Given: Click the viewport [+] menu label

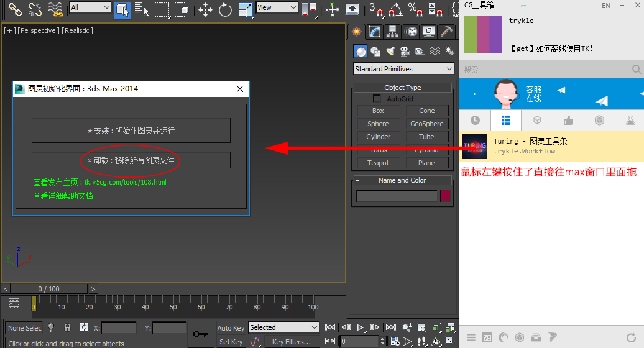Looking at the screenshot, I should (x=9, y=31).
